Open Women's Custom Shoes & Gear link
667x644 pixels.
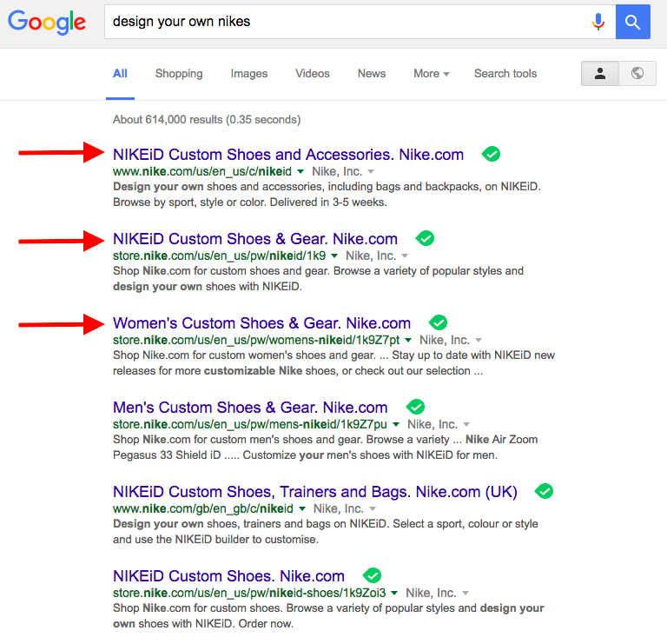click(262, 323)
